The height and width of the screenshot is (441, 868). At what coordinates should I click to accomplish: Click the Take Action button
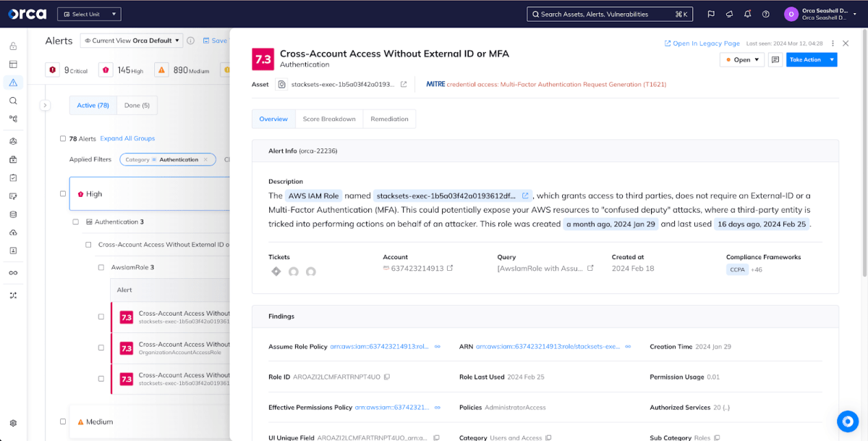point(806,59)
